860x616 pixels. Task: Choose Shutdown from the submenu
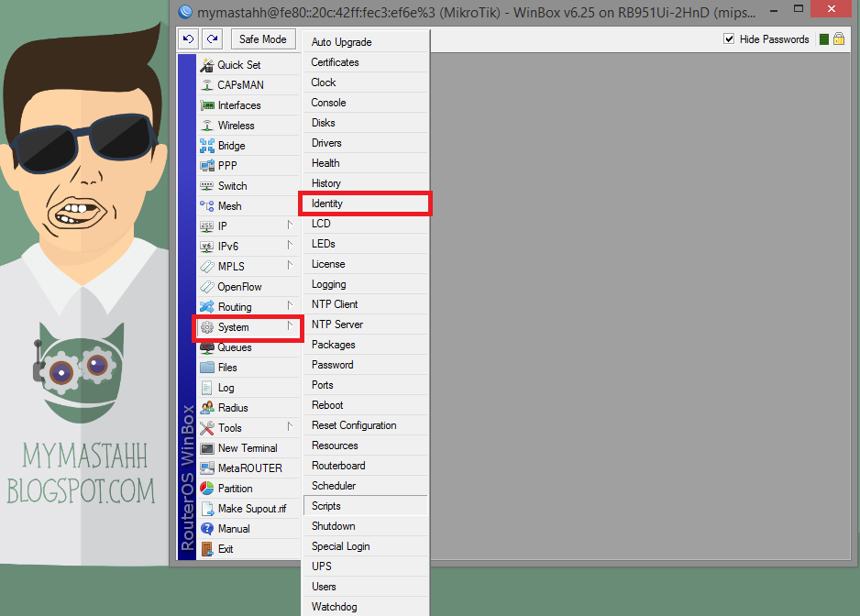(365, 526)
